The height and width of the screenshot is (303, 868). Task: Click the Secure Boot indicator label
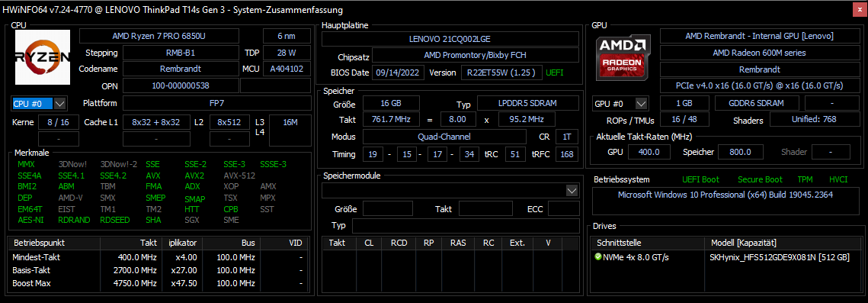[760, 179]
